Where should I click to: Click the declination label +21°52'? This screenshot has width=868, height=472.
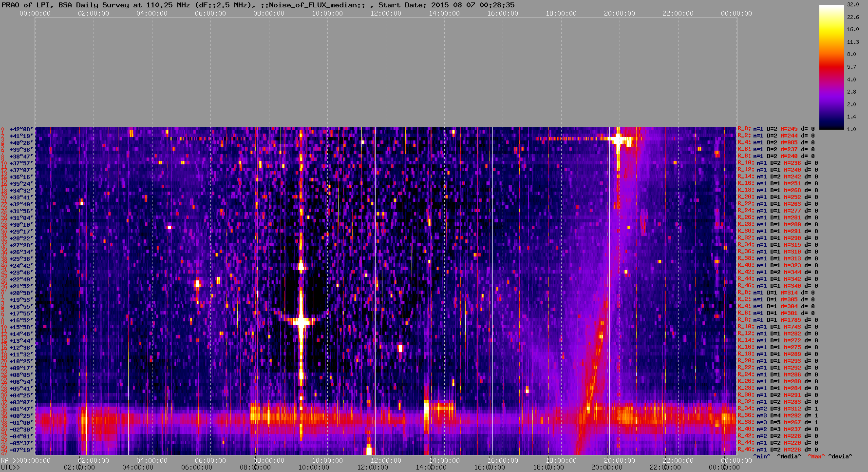coord(21,286)
